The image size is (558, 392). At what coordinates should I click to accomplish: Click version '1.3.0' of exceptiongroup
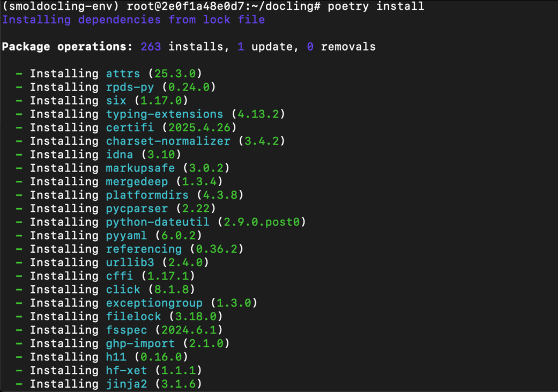(234, 303)
